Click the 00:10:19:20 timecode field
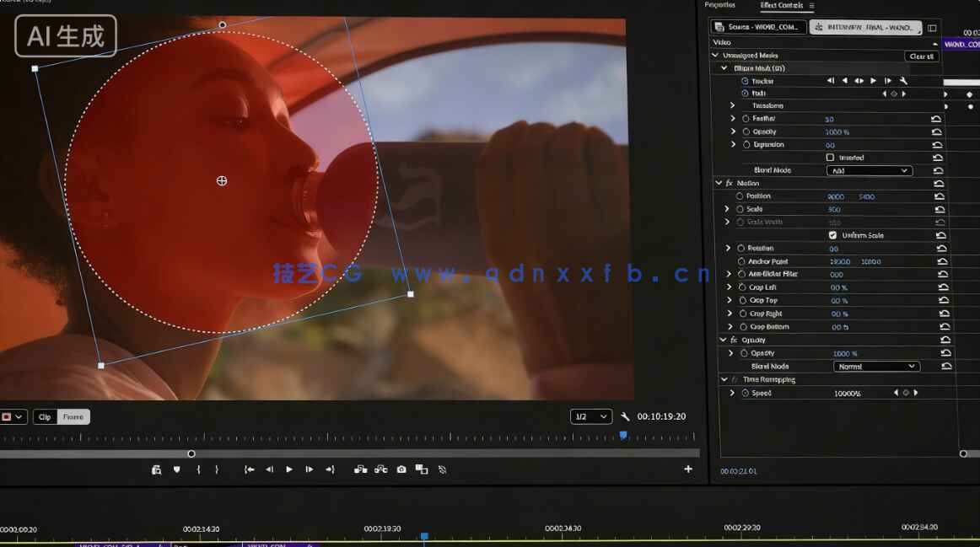 coord(660,416)
